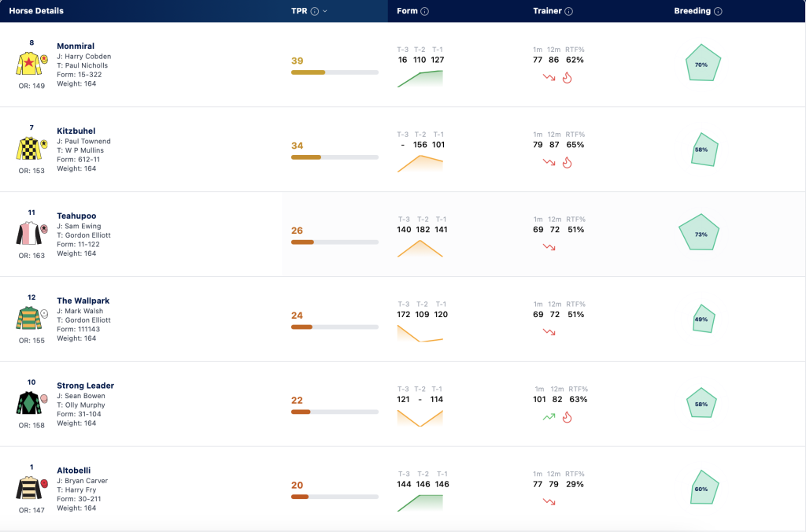Image resolution: width=806 pixels, height=532 pixels.
Task: Open The Wallpark horse profile link
Action: [83, 300]
